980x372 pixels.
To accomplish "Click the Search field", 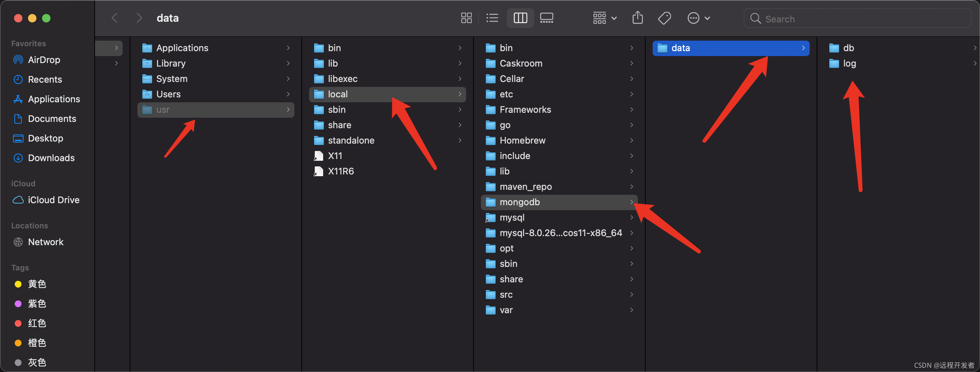I will tap(857, 19).
